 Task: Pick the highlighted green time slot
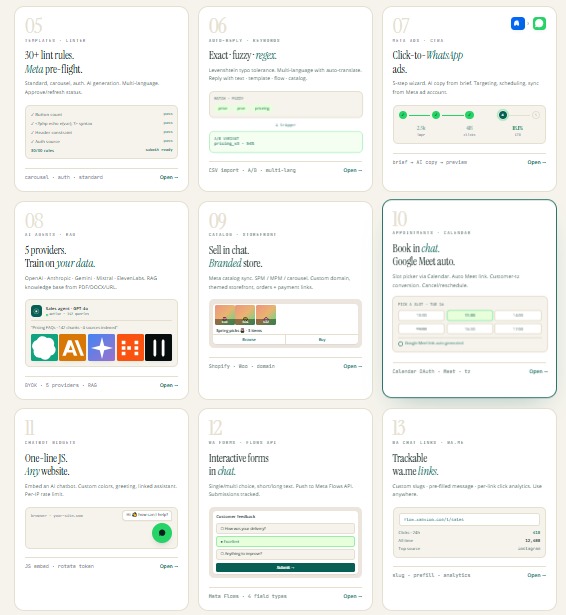(x=470, y=315)
